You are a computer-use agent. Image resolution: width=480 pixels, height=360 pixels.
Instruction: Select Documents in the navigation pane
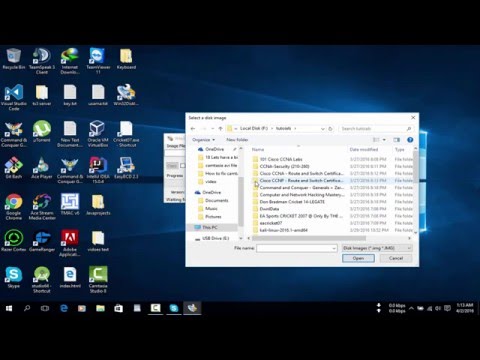[x=217, y=200]
